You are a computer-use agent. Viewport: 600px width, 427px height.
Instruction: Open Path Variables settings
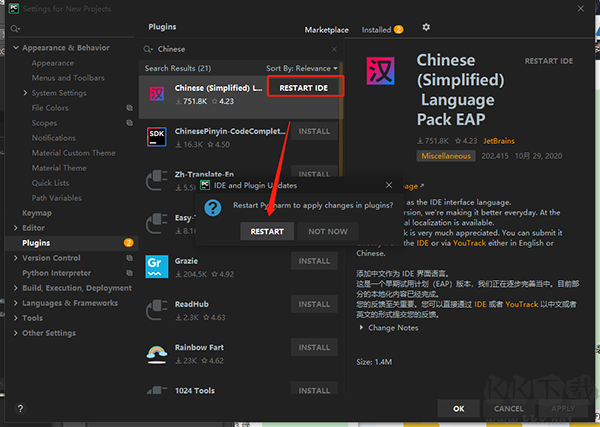[x=57, y=198]
